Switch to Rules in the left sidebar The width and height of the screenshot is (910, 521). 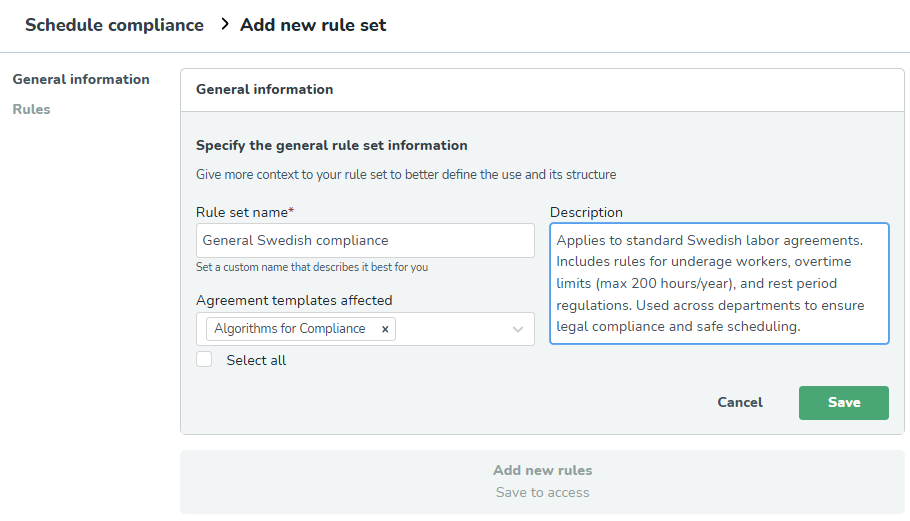(31, 109)
